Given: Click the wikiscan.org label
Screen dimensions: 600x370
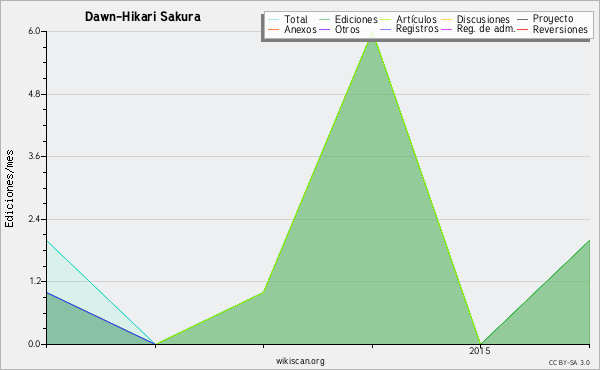Looking at the screenshot, I should [300, 361].
